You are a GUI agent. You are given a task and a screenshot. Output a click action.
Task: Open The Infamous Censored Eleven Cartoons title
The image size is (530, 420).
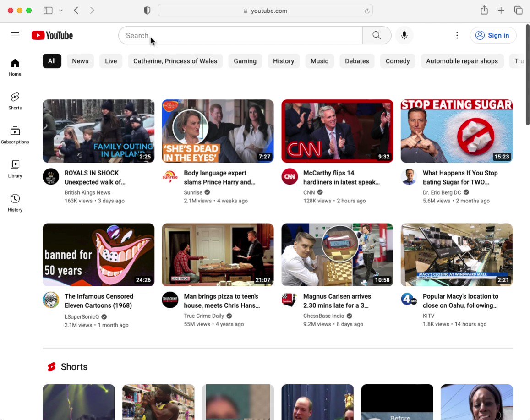click(98, 301)
